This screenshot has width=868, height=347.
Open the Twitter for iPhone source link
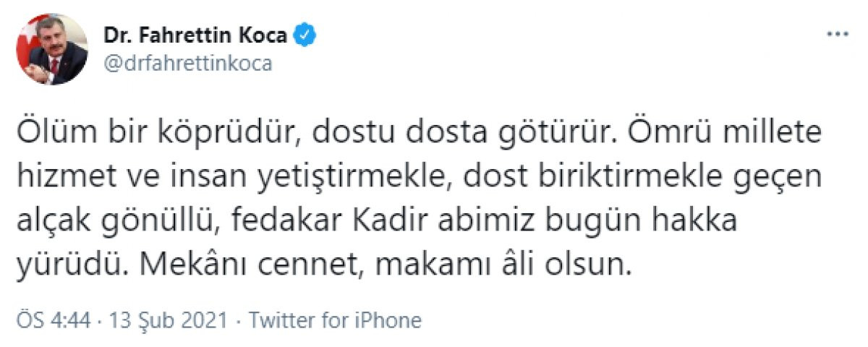tap(335, 320)
